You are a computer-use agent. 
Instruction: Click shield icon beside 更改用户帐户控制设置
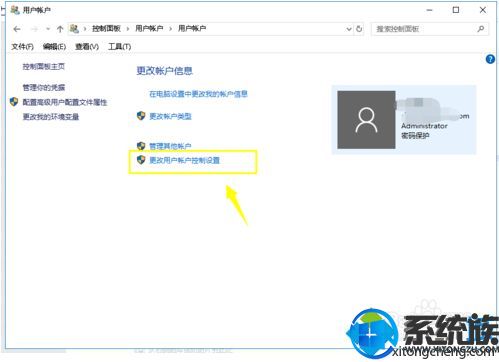pos(141,160)
